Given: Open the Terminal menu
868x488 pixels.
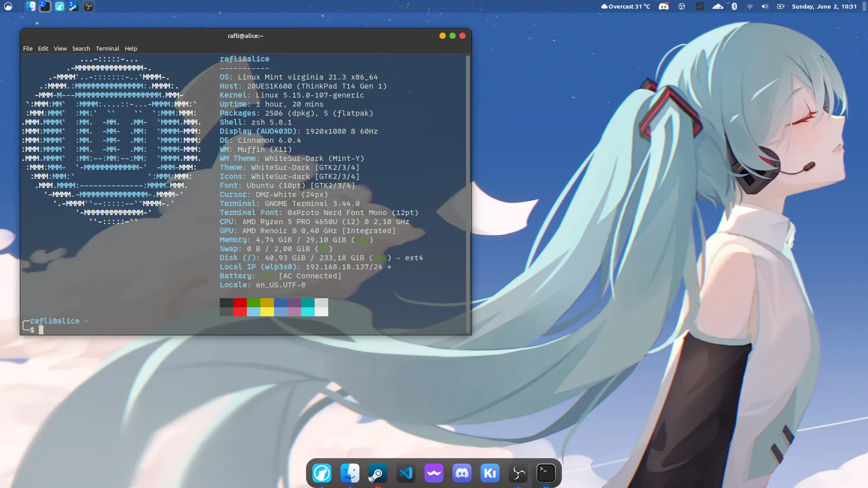Looking at the screenshot, I should [107, 48].
